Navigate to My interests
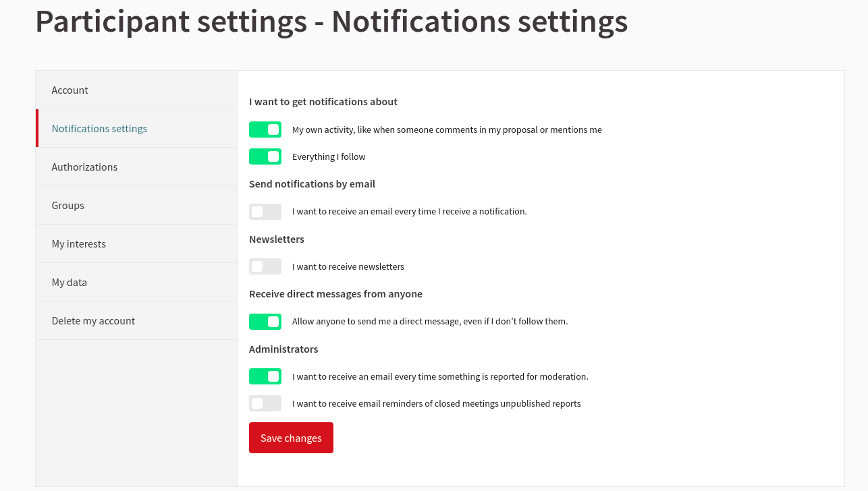 79,244
